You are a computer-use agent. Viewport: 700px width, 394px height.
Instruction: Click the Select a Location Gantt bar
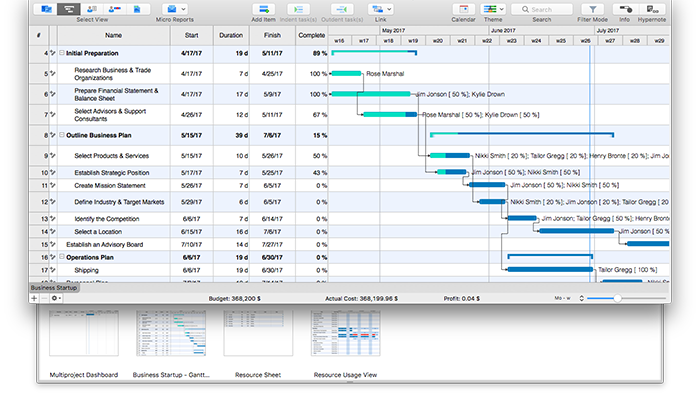pyautogui.click(x=576, y=231)
